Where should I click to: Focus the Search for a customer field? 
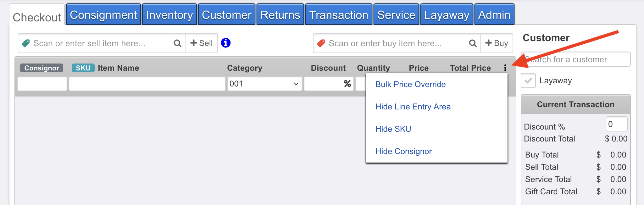tap(575, 59)
